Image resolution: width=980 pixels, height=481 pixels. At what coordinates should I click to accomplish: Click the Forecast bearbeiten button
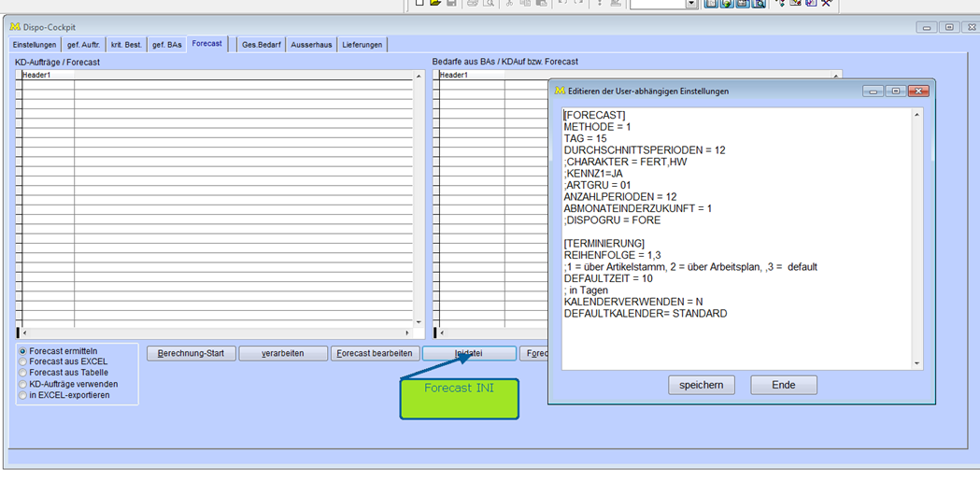point(374,354)
